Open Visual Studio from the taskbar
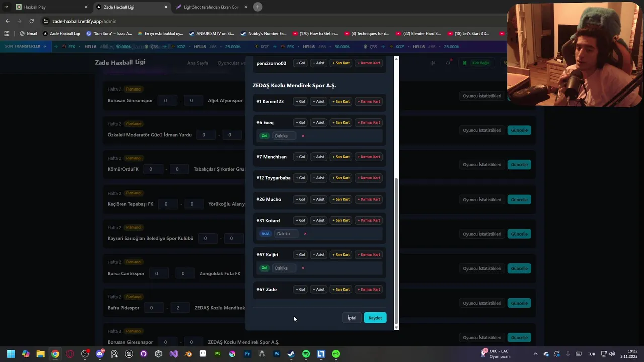 (174, 354)
